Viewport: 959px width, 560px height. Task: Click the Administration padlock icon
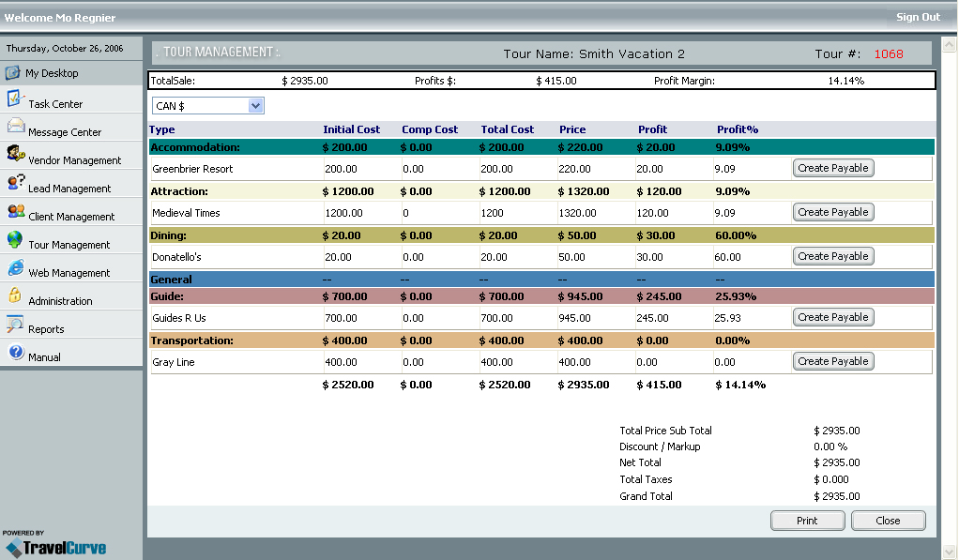tap(15, 295)
